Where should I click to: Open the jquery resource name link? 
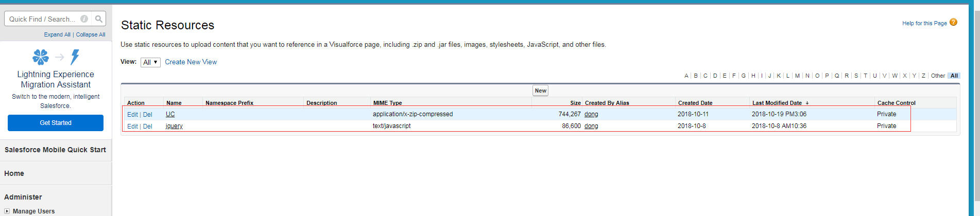tap(174, 126)
